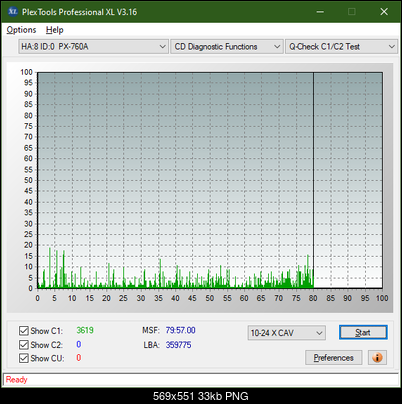This screenshot has height=404, width=402.
Task: Open the orange info icon button
Action: pyautogui.click(x=377, y=358)
